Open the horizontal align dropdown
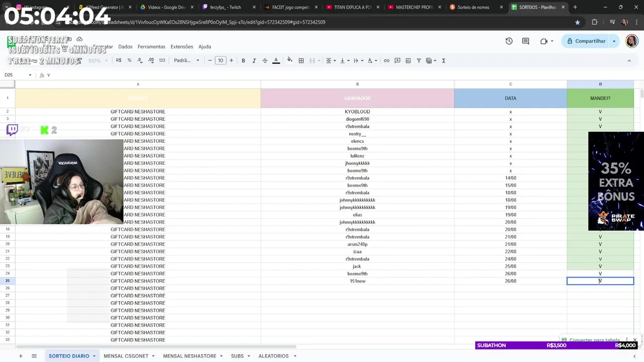 point(330,60)
